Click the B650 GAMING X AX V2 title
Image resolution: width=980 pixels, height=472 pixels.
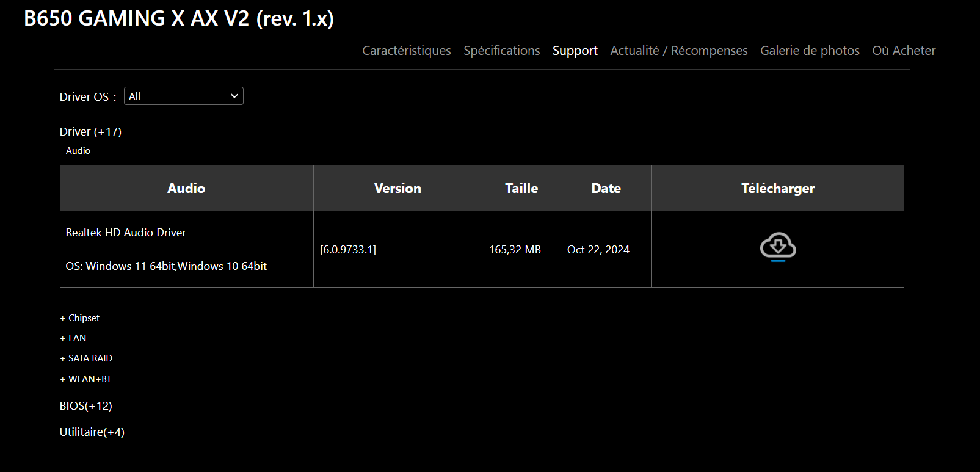click(179, 19)
